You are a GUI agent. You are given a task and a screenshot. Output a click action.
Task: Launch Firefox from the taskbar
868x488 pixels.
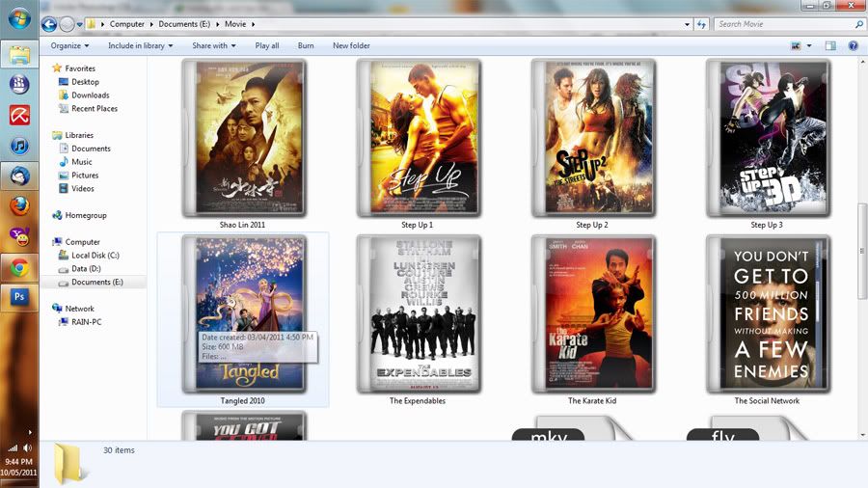coord(19,206)
